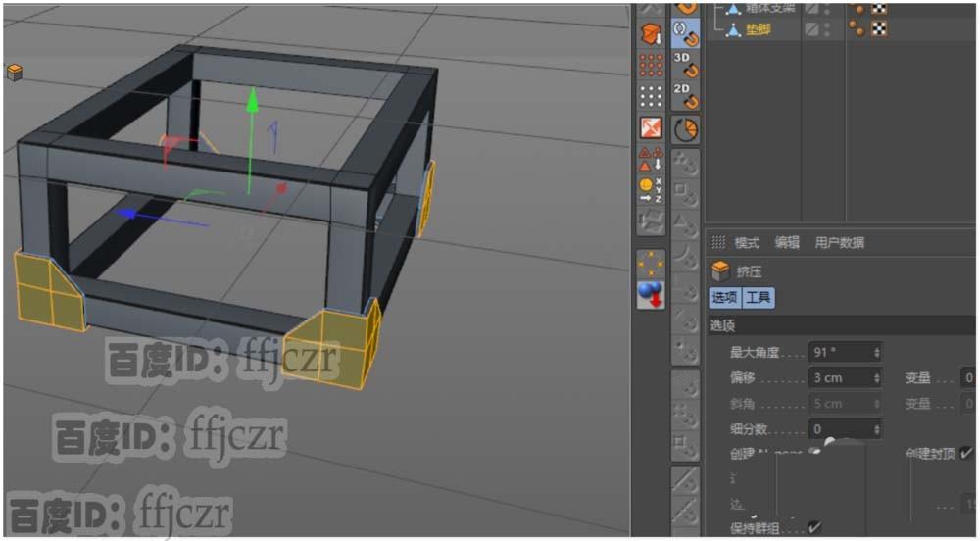Click the orange square axis icon
The height and width of the screenshot is (541, 980).
(x=651, y=128)
